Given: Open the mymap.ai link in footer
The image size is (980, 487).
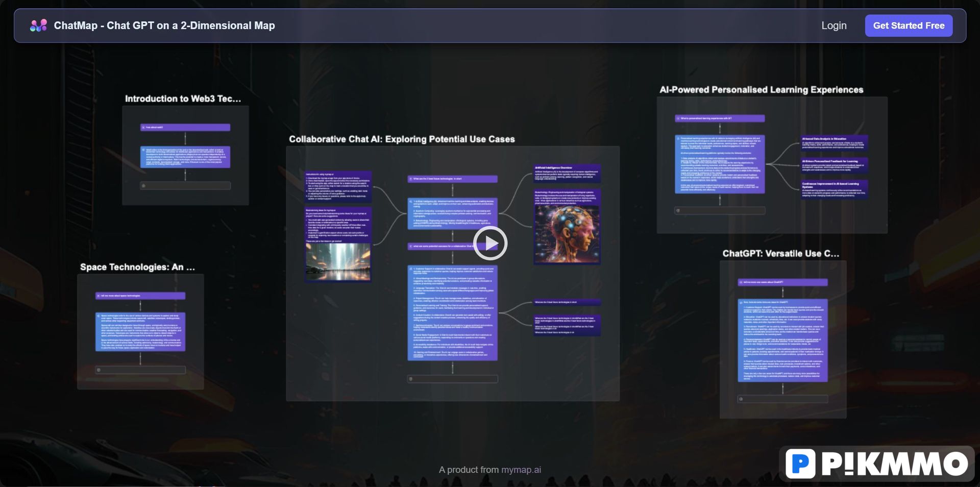Looking at the screenshot, I should point(521,470).
